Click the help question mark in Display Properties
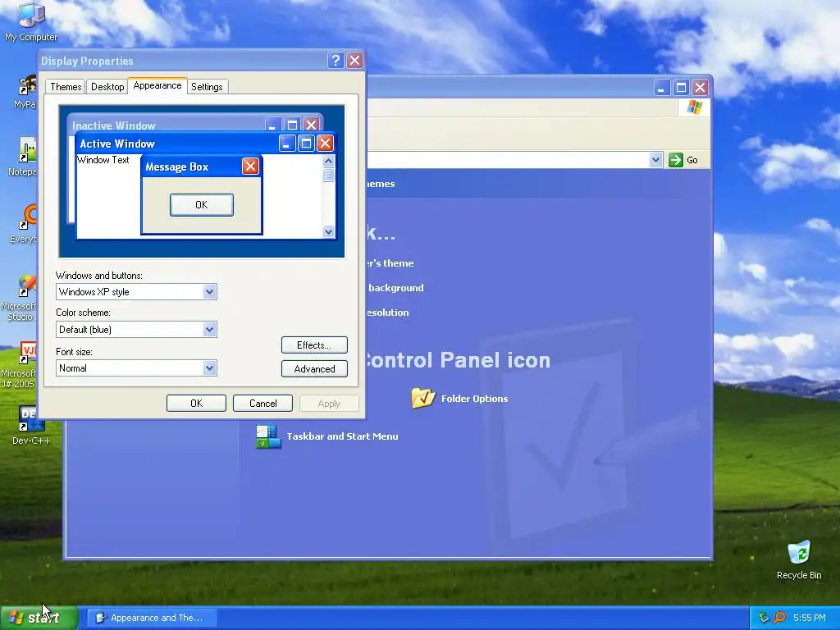 pos(336,60)
